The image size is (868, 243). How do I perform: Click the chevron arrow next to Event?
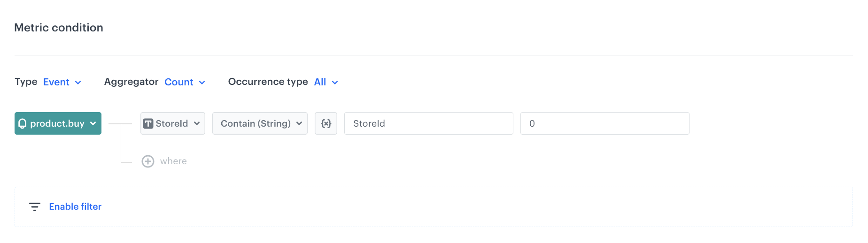(x=78, y=83)
